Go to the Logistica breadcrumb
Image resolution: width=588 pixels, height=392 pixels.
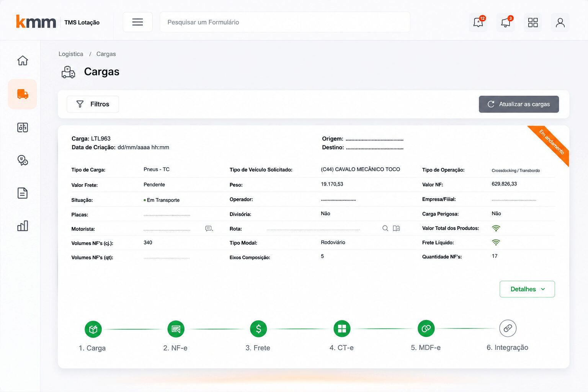click(x=71, y=54)
